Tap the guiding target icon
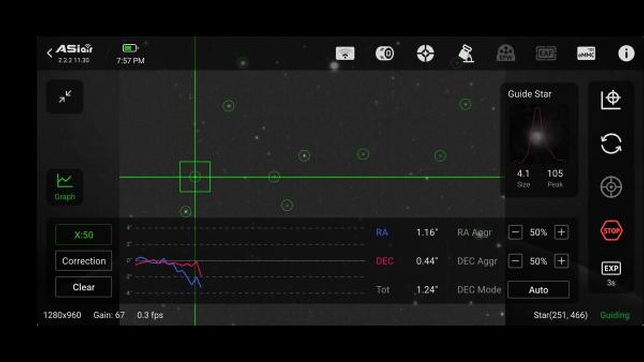Image resolution: width=644 pixels, height=362 pixels. (x=611, y=187)
